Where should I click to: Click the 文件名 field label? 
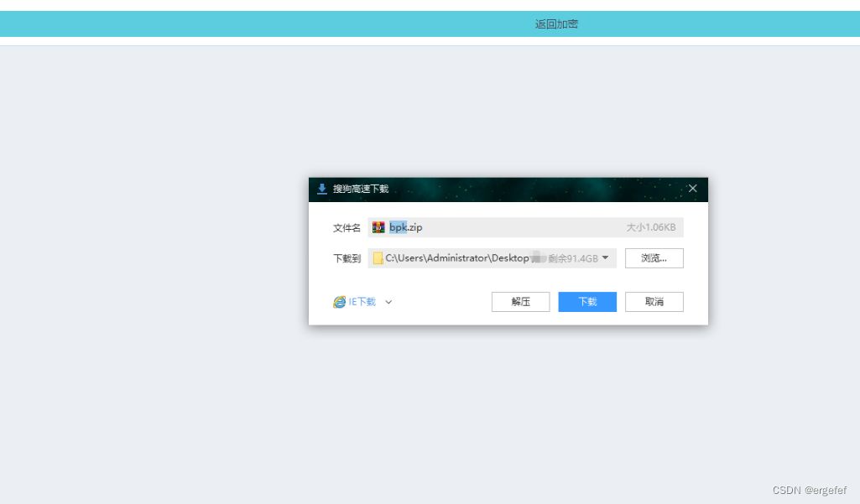coord(347,226)
